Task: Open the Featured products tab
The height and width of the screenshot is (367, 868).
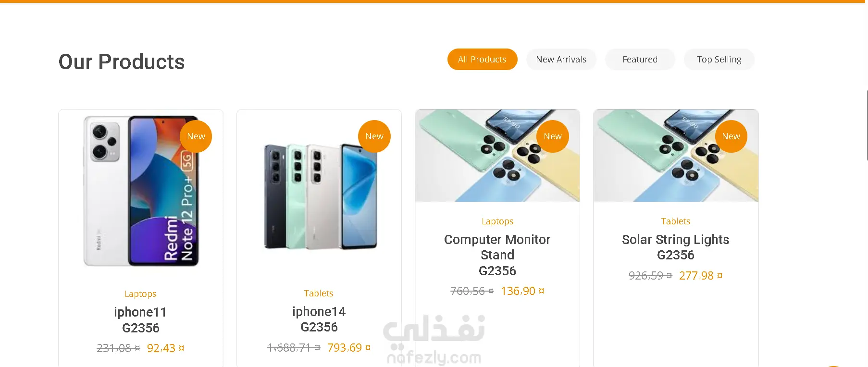Action: (x=640, y=59)
